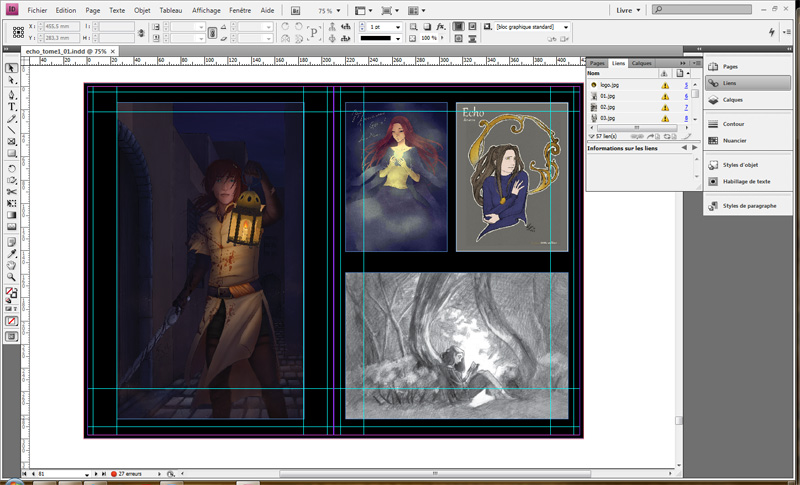Open the stroke weight 1 pt dropdown
Viewport: 800px width, 485px height.
398,27
